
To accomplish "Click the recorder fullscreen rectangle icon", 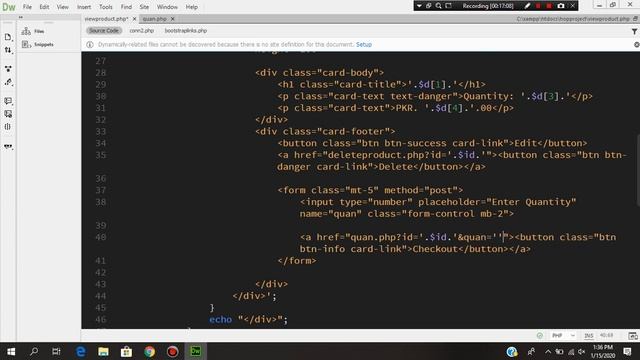I will click(x=449, y=6).
